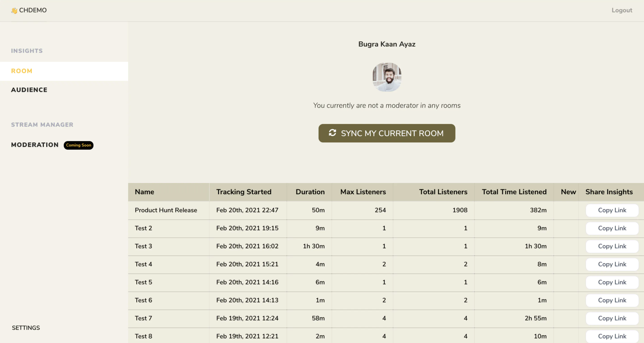Sort by Max Listeners column header

coord(363,192)
